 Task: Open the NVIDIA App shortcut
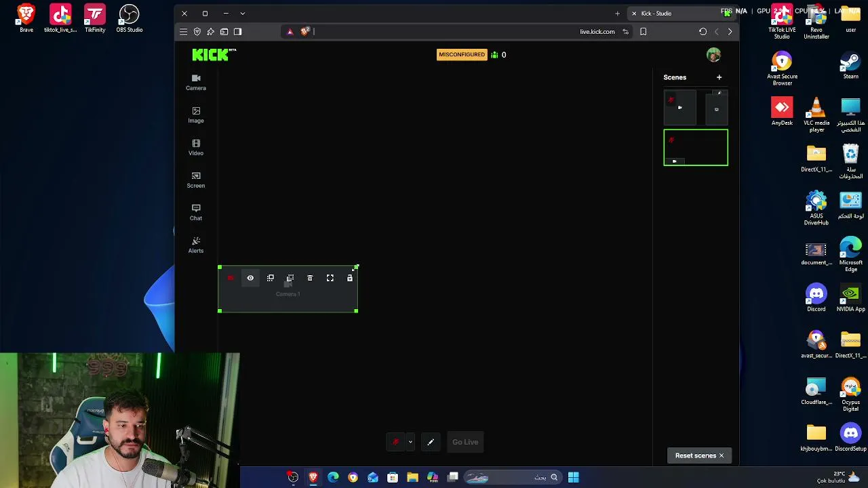[x=850, y=299]
